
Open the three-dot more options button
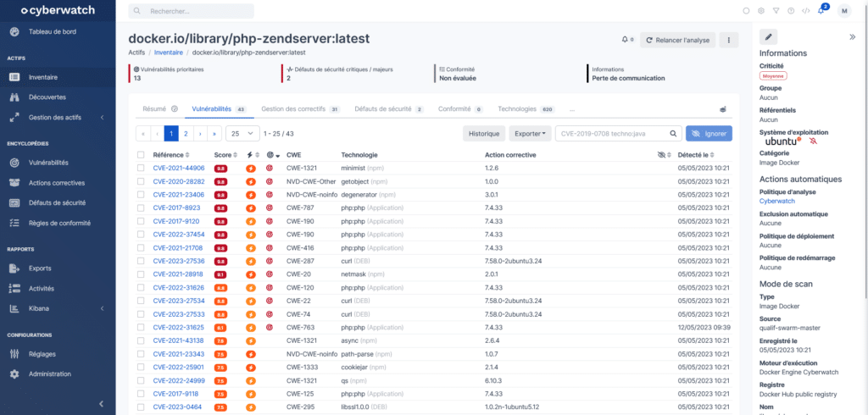[x=729, y=40]
